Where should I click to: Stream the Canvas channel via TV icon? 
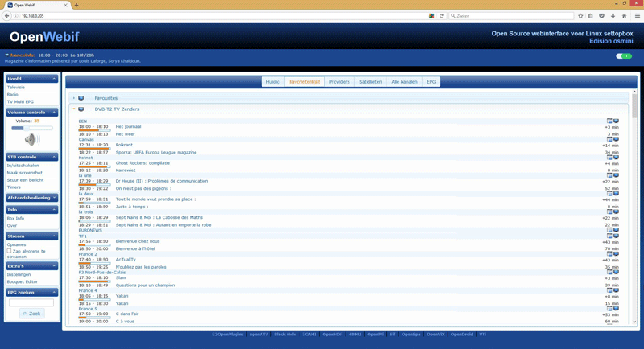click(616, 139)
